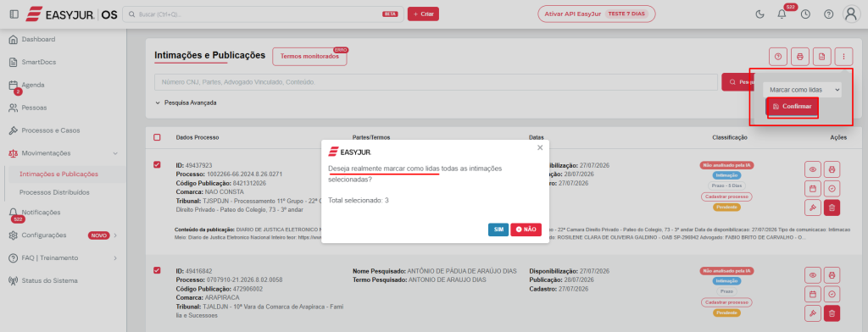Select Intimações e Publicações submenu item
The image size is (868, 332).
pyautogui.click(x=58, y=174)
